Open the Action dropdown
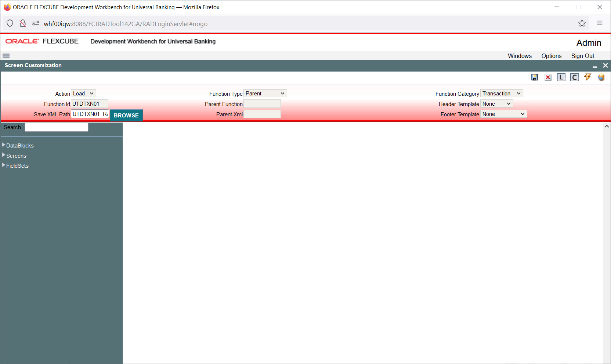This screenshot has height=364, width=611. tap(84, 94)
